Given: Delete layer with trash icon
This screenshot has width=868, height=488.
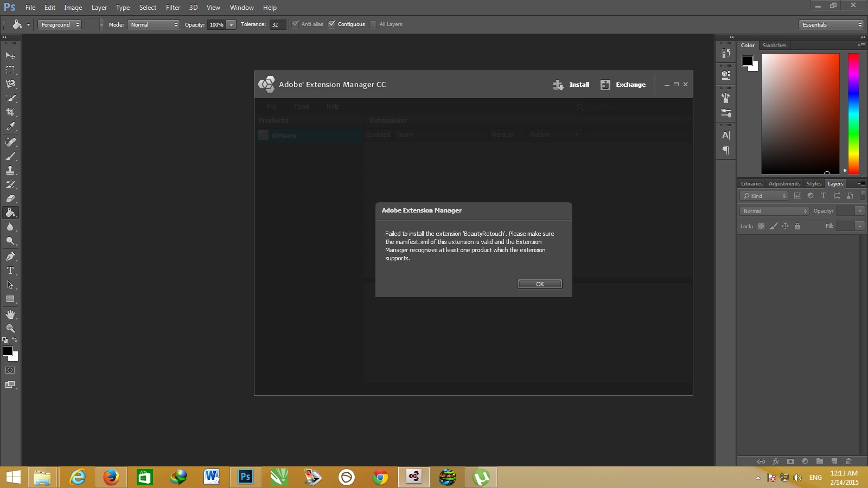Looking at the screenshot, I should tap(848, 461).
